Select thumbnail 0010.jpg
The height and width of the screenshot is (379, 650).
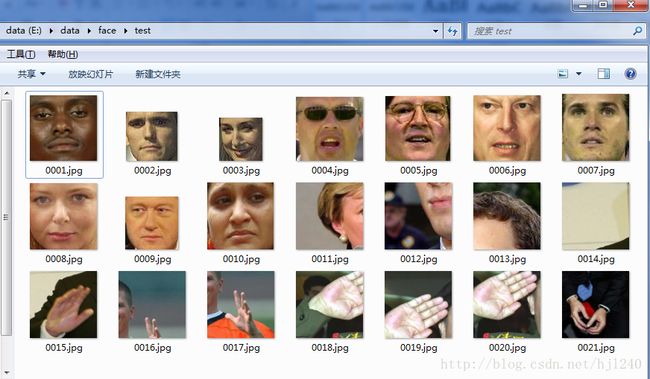tap(240, 216)
